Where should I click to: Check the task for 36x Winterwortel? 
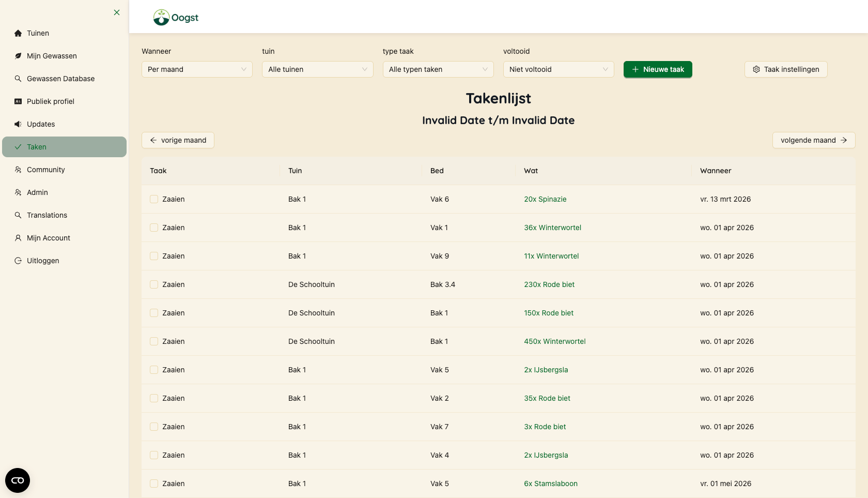pyautogui.click(x=154, y=228)
